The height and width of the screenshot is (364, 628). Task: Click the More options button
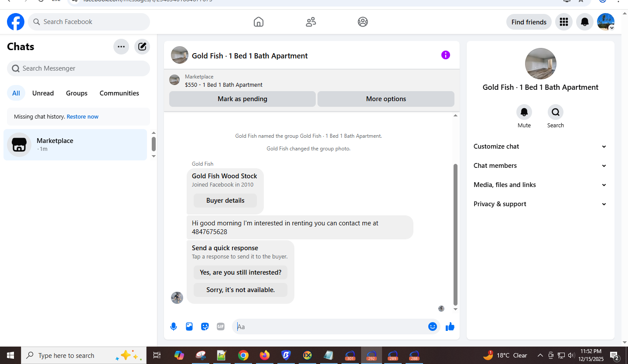(x=386, y=99)
